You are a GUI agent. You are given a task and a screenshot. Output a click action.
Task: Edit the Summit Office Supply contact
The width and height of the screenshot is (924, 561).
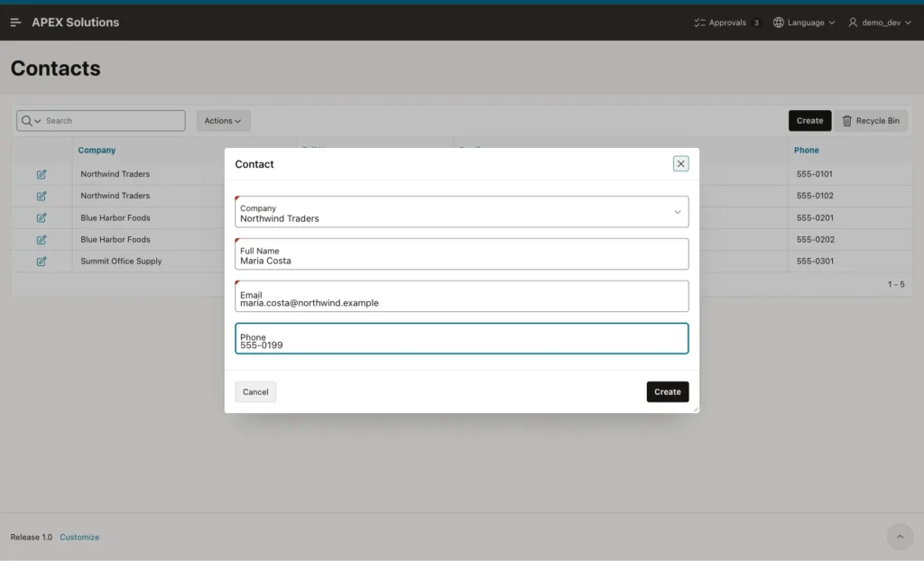42,262
